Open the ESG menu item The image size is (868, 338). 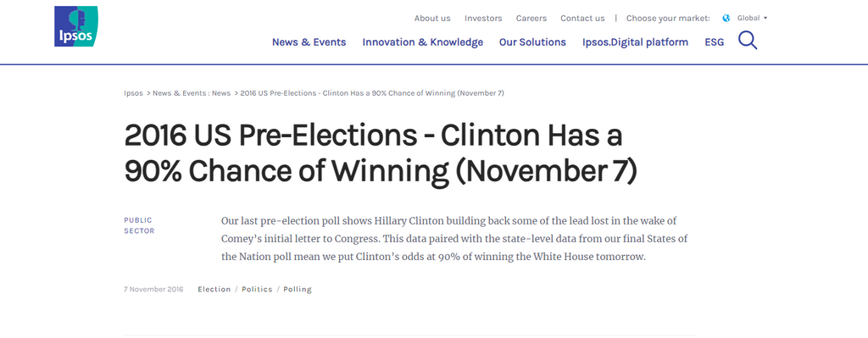pyautogui.click(x=714, y=42)
